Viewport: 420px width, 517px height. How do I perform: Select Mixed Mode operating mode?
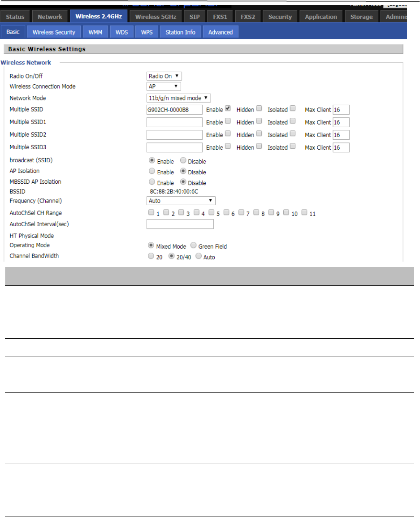[x=151, y=246]
